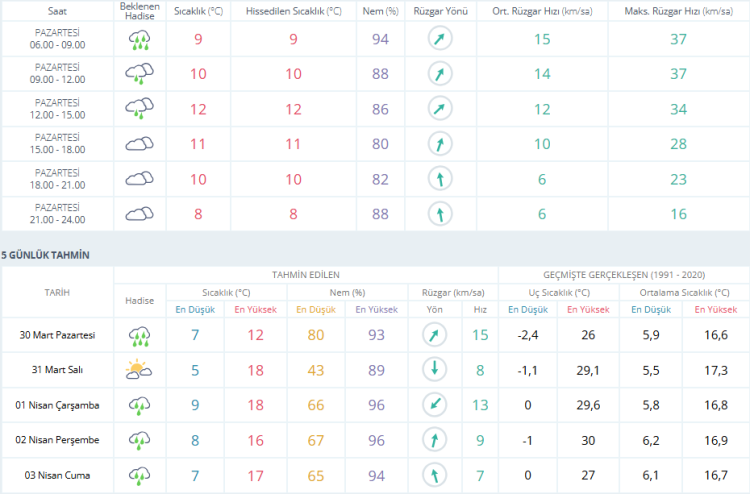Viewport: 750px width, 494px height.
Task: Select the rain icon for 30 Mart Pazartesi
Action: [139, 336]
